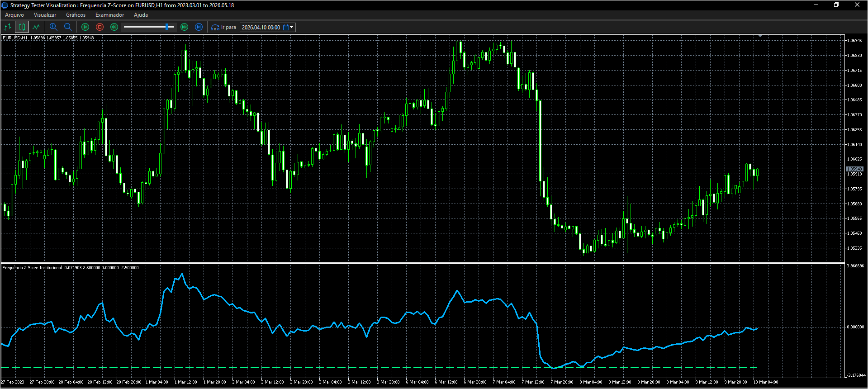The height and width of the screenshot is (389, 868).
Task: Click the 'Ir para' go-to button
Action: point(223,27)
